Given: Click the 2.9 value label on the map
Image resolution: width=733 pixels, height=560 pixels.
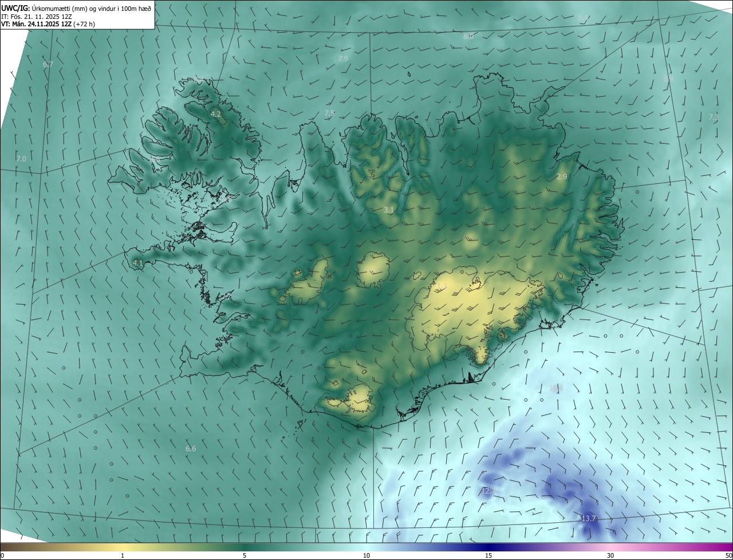Looking at the screenshot, I should click(562, 177).
